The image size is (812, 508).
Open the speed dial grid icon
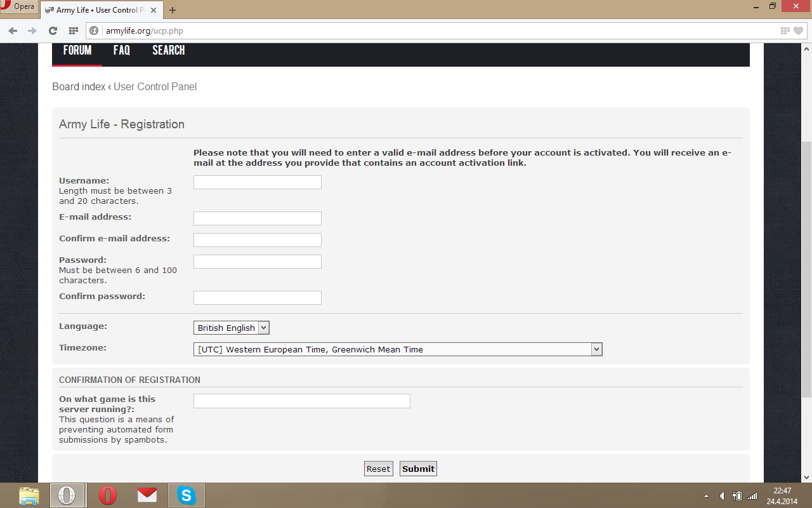pos(73,30)
